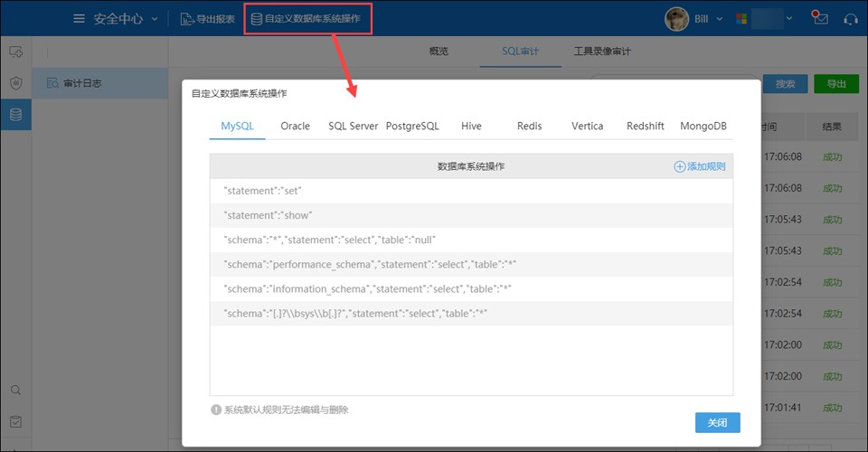Select the 审计日志 item in left panel
Viewport: 868px width, 452px height.
[82, 83]
